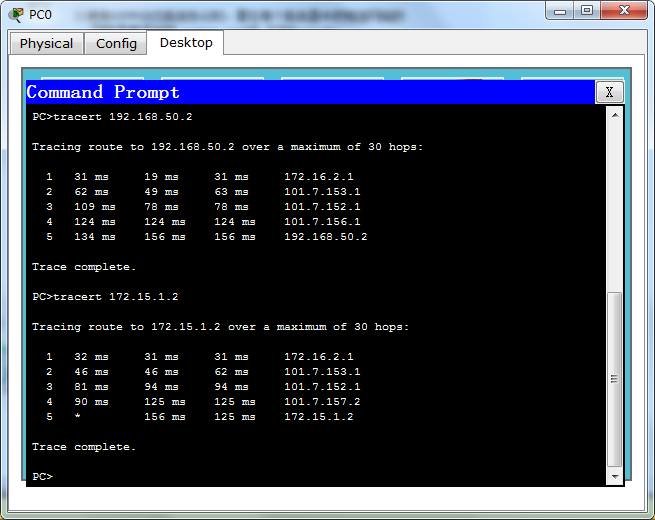Minimize the PC0 window

pos(560,11)
